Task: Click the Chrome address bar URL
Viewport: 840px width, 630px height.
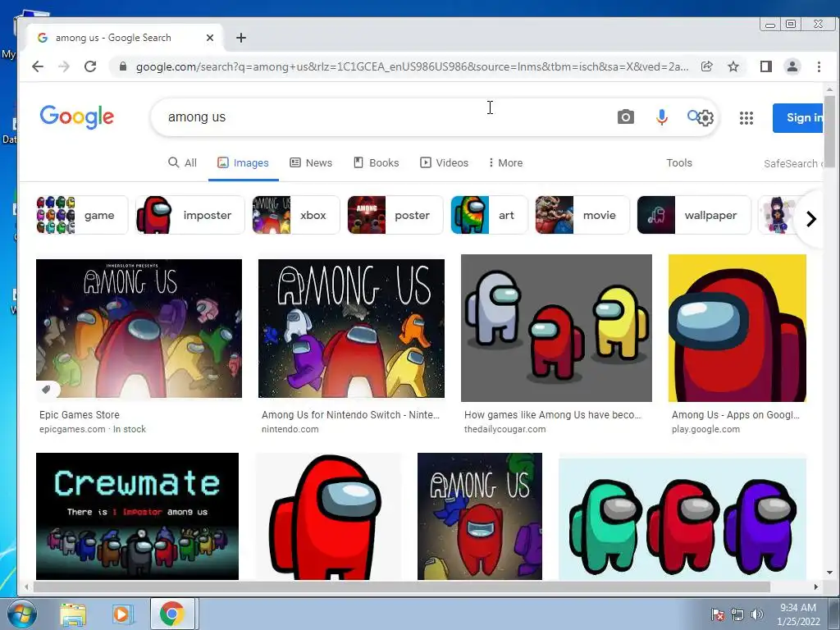Action: pos(412,66)
